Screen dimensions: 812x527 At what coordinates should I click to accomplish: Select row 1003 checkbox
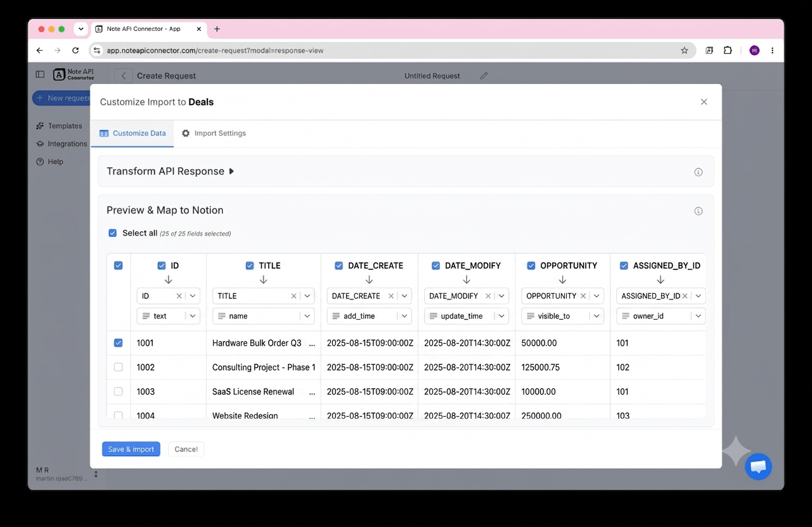119,391
